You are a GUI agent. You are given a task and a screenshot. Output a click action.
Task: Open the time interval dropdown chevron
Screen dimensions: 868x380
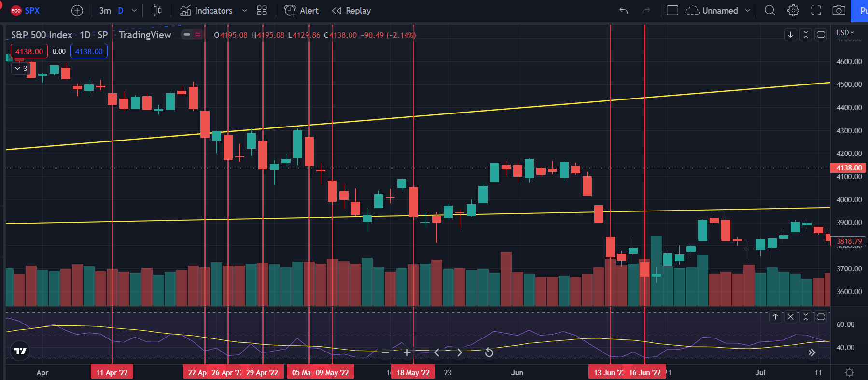(134, 11)
